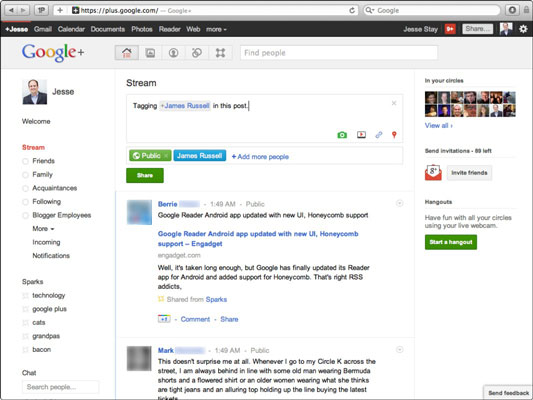
Task: Open options dropdown on Mark's post
Action: 399,349
